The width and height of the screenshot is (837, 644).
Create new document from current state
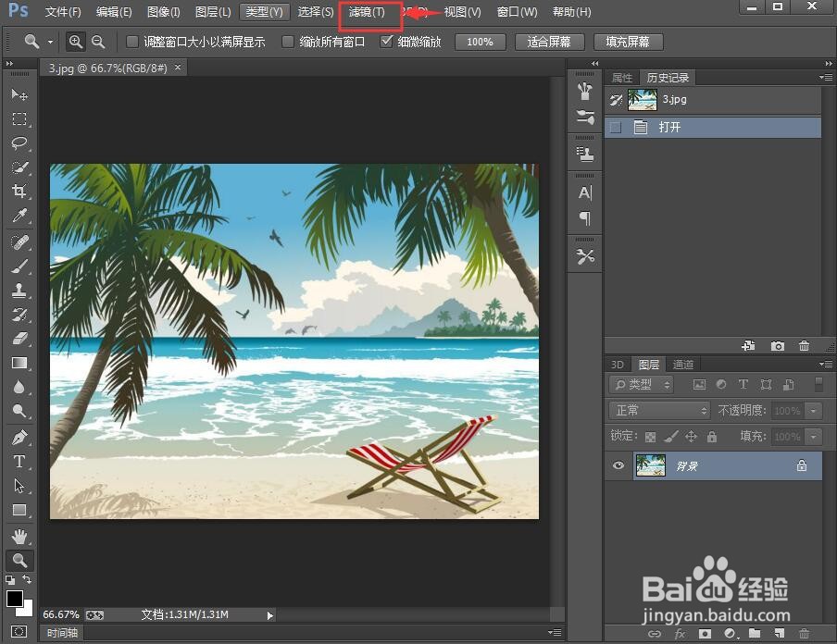748,346
